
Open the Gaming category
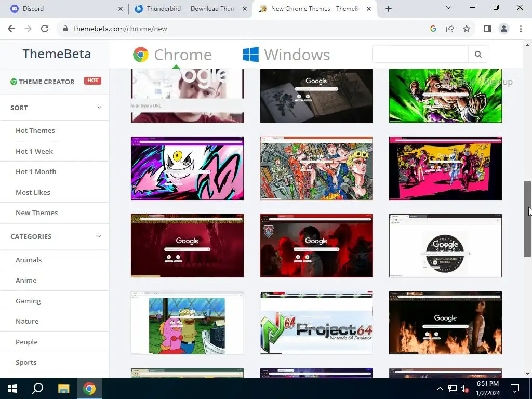[28, 301]
